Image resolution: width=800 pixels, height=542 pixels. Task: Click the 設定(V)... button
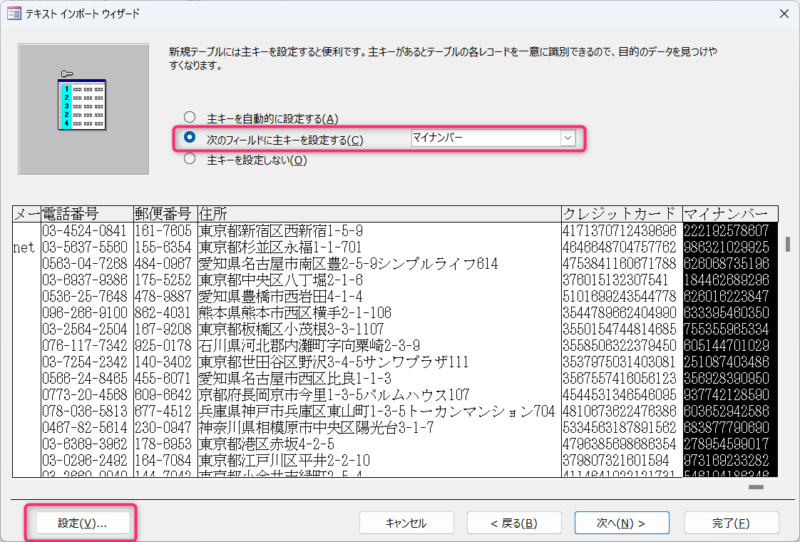pos(82,523)
